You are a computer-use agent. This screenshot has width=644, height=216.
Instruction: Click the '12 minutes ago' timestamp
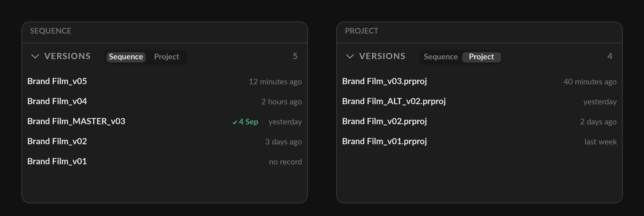click(x=275, y=82)
